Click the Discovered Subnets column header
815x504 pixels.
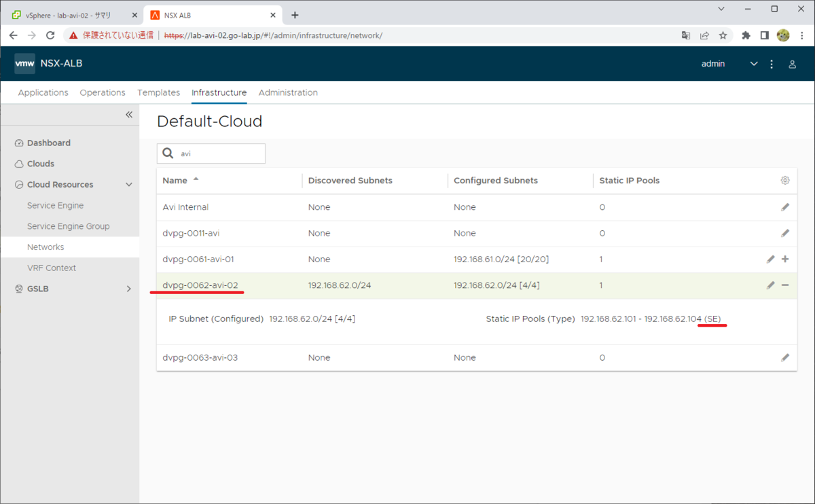[x=350, y=181]
